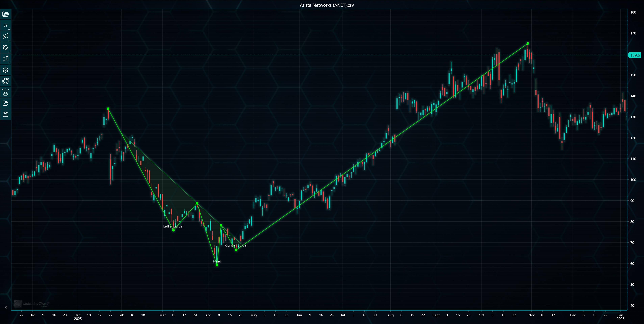Click the 180 value on price axis
The height and width of the screenshot is (324, 644).
[633, 12]
